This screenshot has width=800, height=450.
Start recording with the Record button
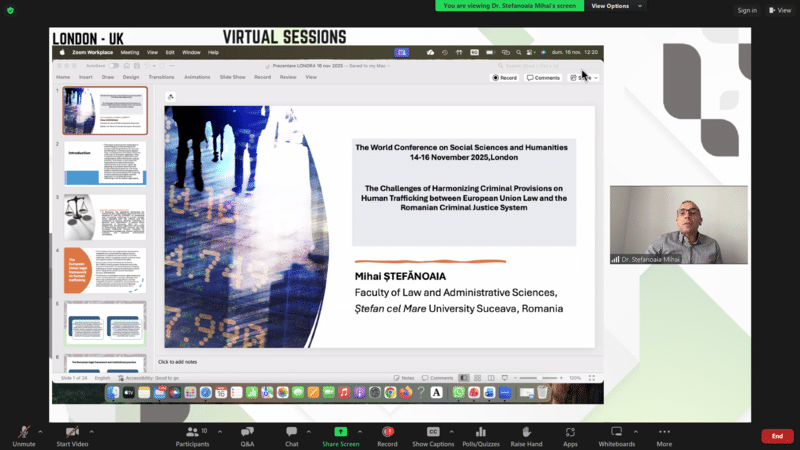click(387, 435)
